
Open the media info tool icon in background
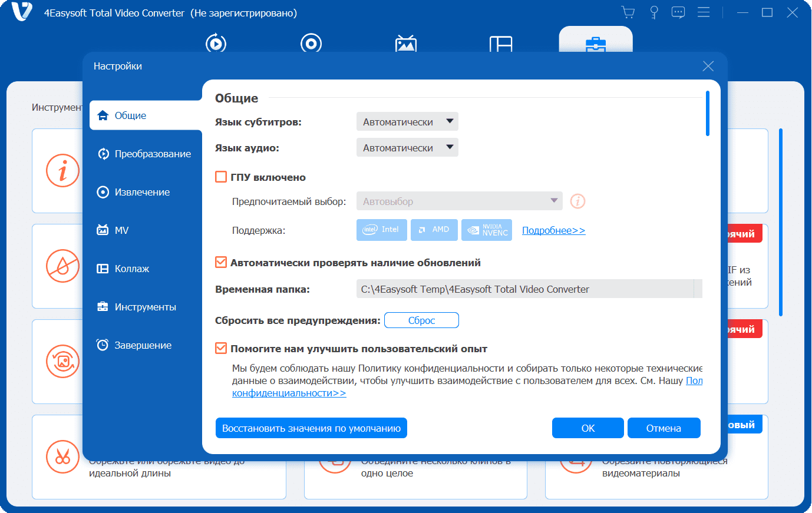coord(62,171)
